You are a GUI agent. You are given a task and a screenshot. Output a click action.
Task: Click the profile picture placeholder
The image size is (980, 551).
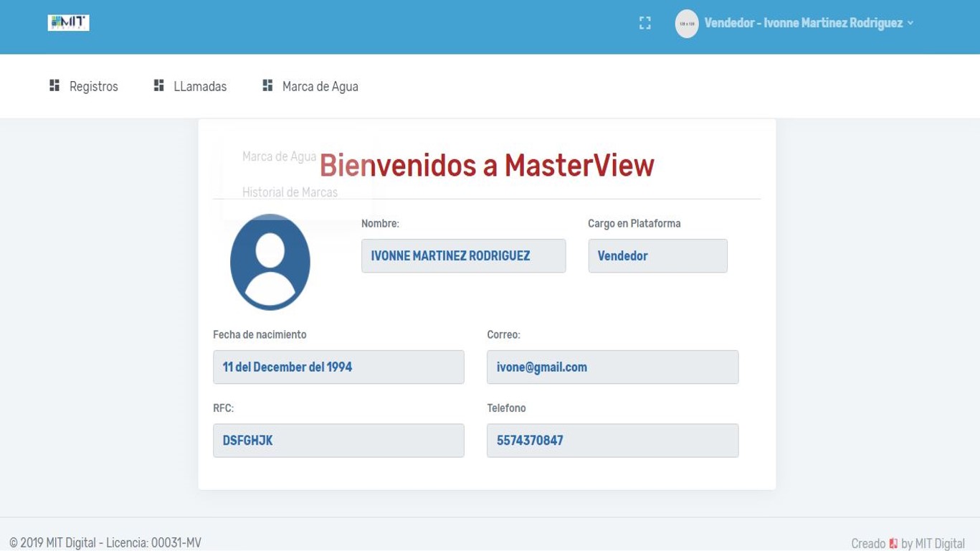(x=270, y=262)
